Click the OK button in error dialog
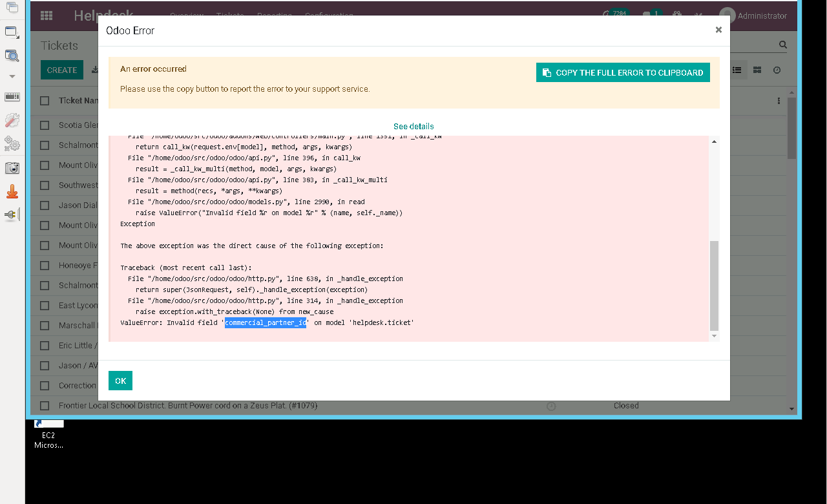Viewport: 827px width, 504px height. pos(120,381)
